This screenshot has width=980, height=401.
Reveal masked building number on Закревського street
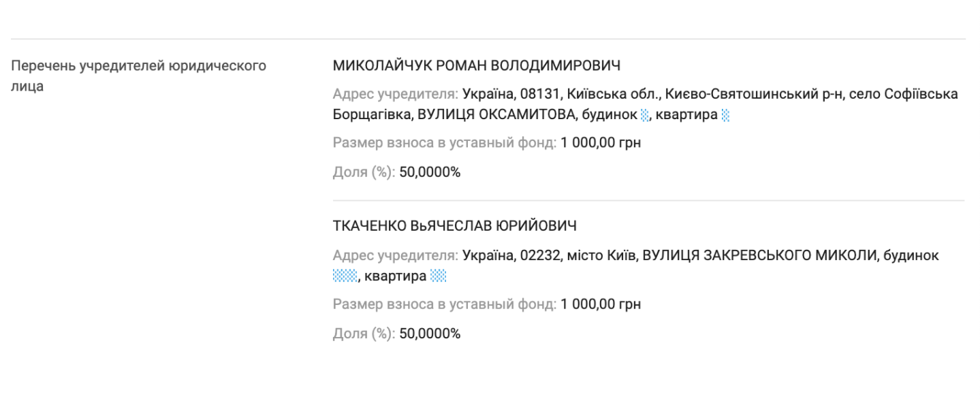coord(345,276)
